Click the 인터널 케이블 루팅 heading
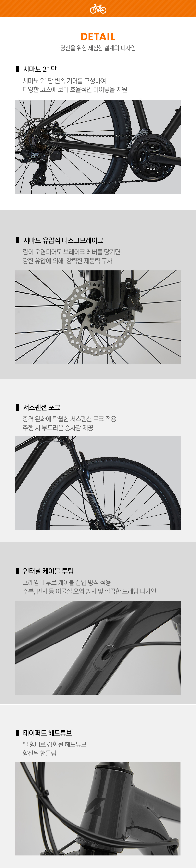This screenshot has height=868, width=196. tap(48, 571)
